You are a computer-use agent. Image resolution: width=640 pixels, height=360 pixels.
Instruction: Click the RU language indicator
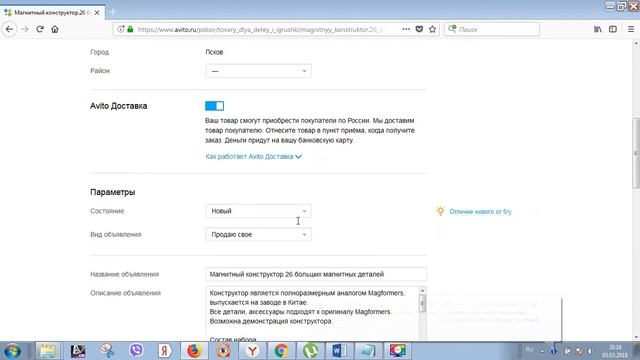pyautogui.click(x=529, y=350)
